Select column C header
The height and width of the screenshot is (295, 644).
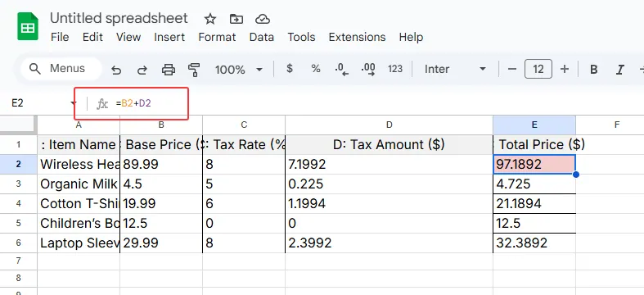point(244,125)
